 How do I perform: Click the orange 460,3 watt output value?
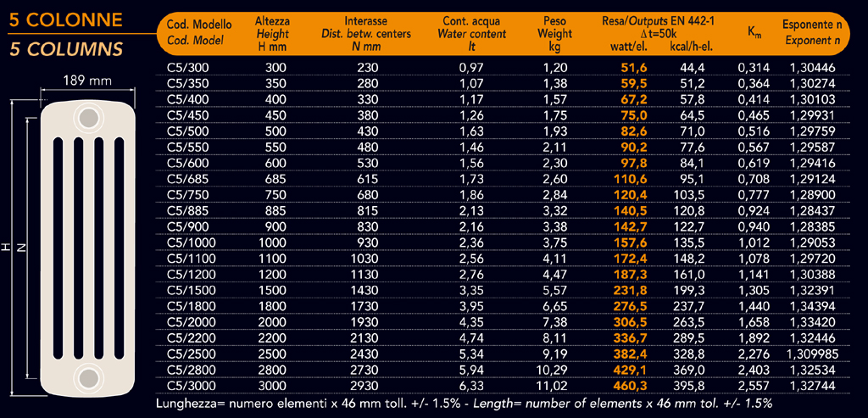(632, 386)
